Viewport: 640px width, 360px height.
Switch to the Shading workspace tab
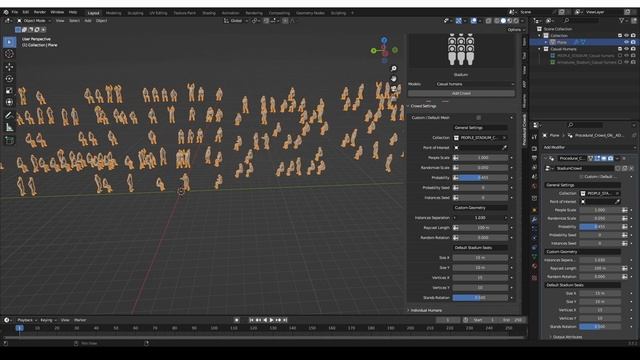tap(209, 13)
